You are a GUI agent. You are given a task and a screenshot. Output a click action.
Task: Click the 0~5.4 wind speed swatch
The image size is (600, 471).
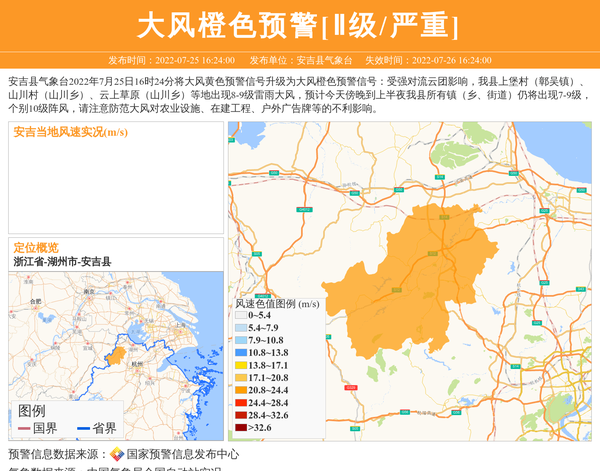pyautogui.click(x=241, y=315)
